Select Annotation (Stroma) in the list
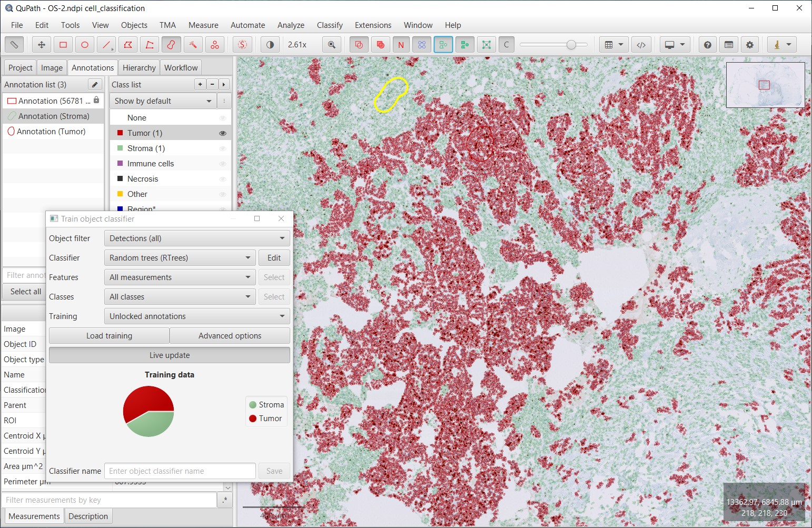Screen dimensions: 812x528 pos(54,116)
